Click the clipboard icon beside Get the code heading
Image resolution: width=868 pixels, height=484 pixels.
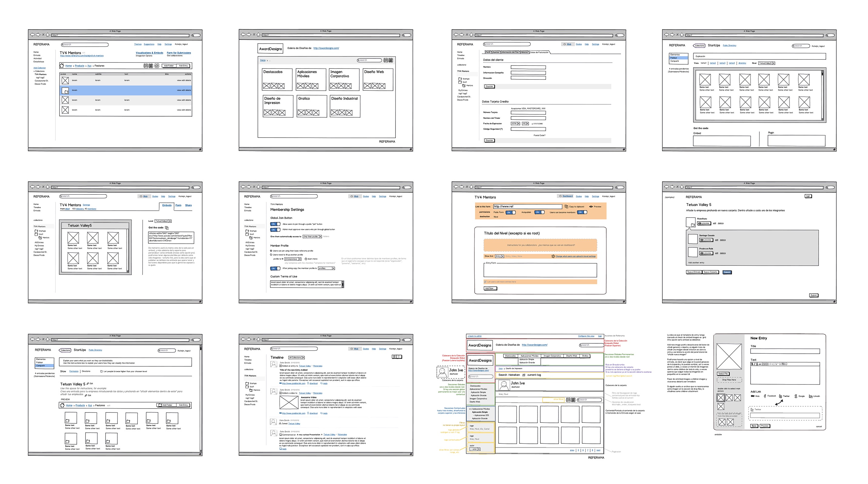tap(167, 228)
